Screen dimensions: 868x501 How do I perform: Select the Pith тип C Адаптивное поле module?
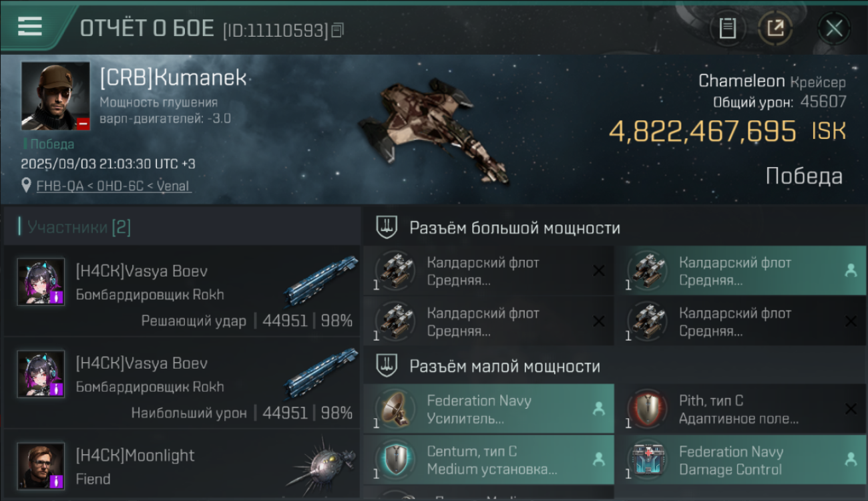(x=740, y=409)
